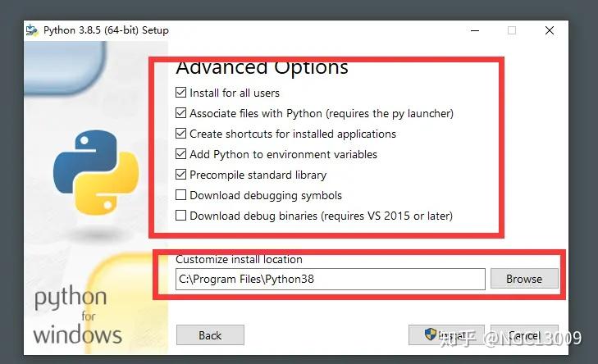Uncheck Add Python to environment variables
Screen dimensions: 598x364
pyautogui.click(x=181, y=154)
